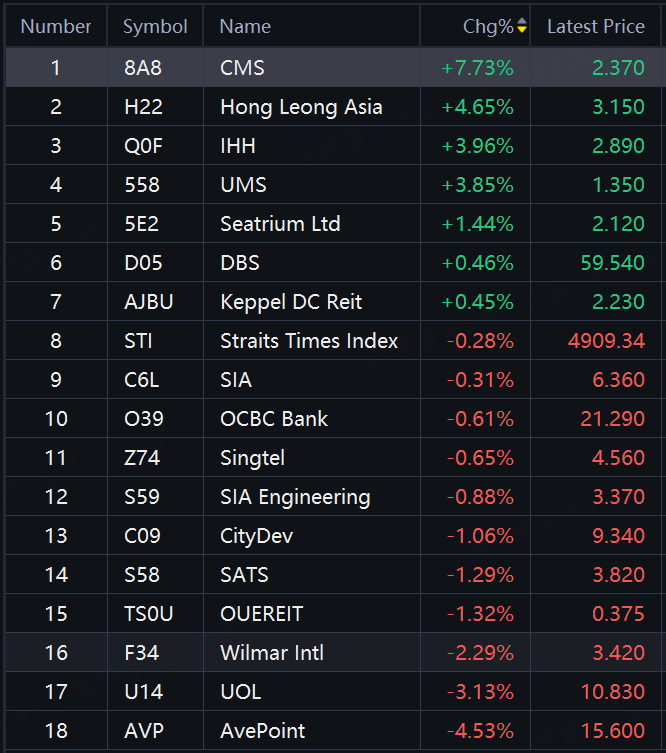Click symbol 558
The width and height of the screenshot is (666, 753).
point(142,184)
